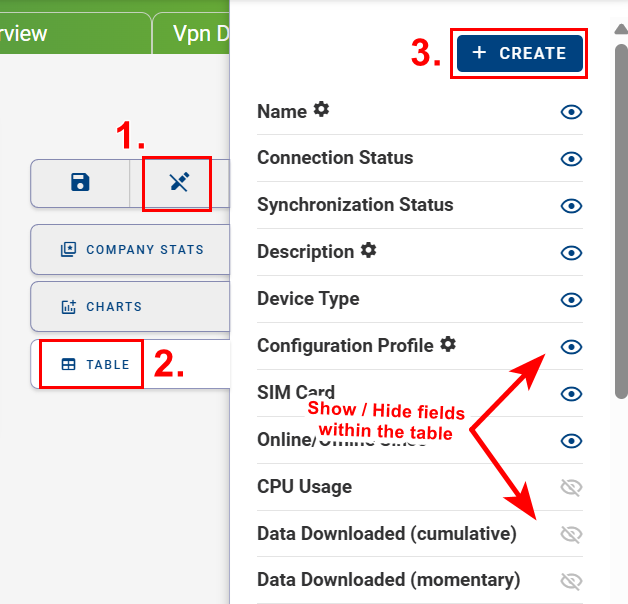Open gear settings next to Description
Image resolution: width=628 pixels, height=604 pixels.
click(369, 250)
